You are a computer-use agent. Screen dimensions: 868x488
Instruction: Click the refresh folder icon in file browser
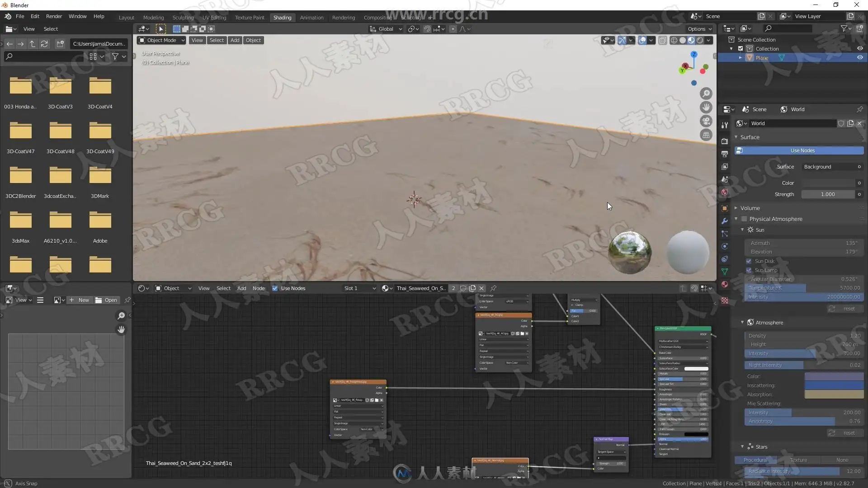[x=44, y=44]
